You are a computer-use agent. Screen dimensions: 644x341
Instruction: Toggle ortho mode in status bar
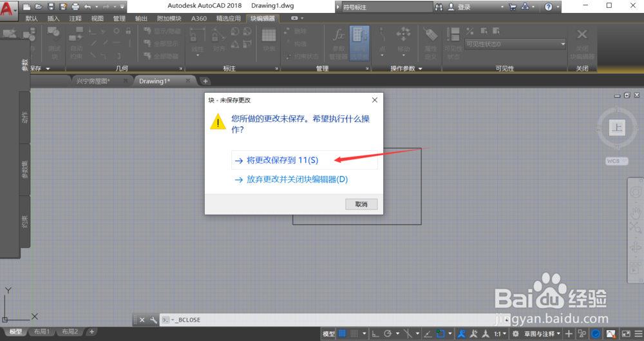click(375, 334)
